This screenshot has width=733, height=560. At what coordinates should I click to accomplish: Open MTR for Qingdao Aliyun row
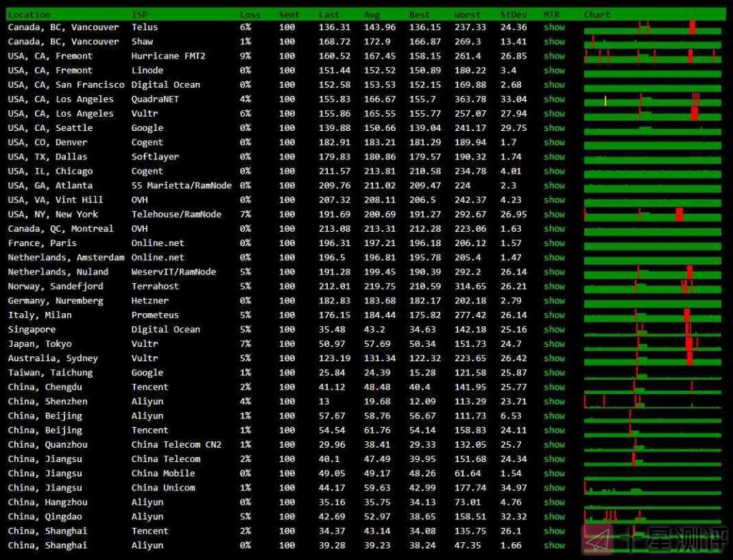point(554,516)
